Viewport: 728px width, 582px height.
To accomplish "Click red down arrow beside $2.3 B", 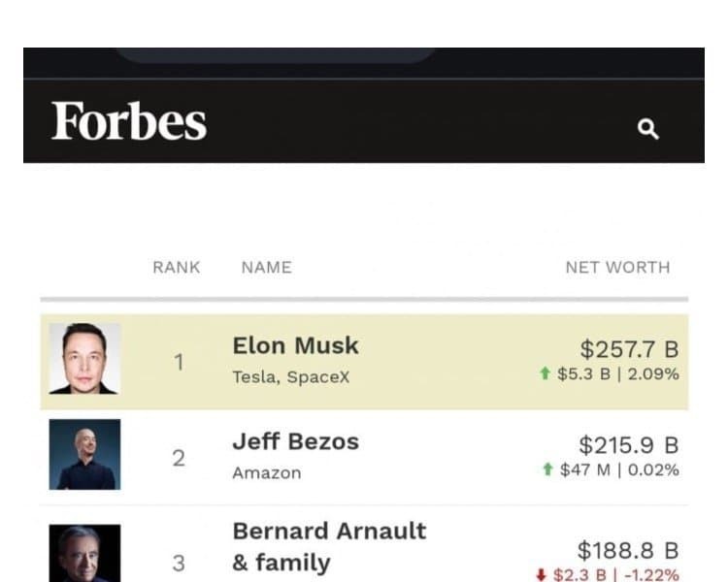I will point(541,575).
